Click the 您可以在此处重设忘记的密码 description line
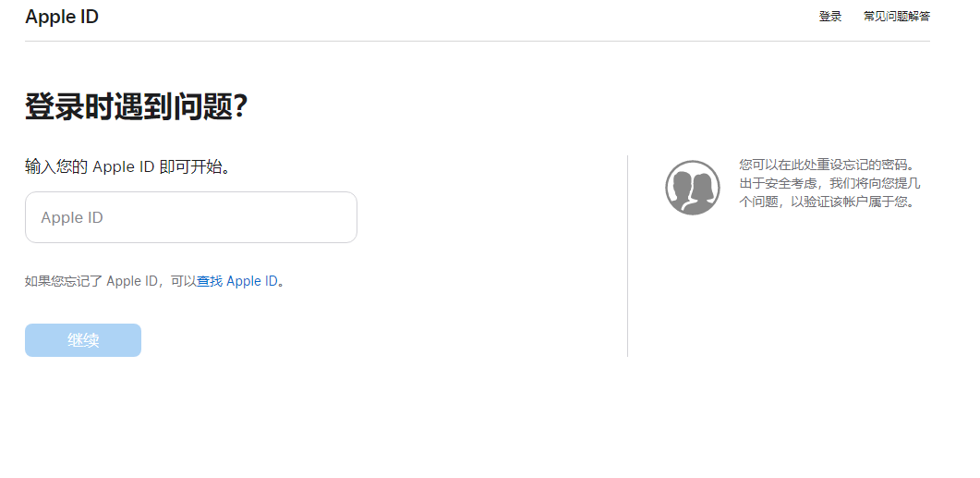The image size is (980, 478). point(827,165)
